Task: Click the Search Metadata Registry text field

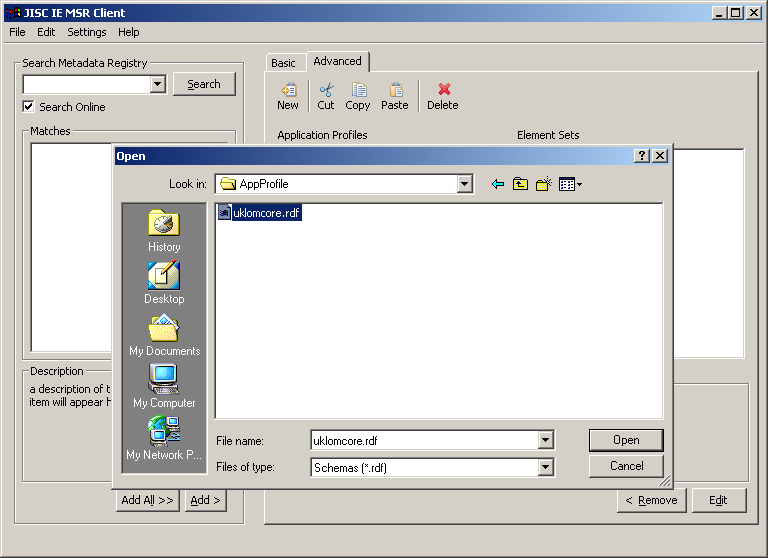Action: pos(87,84)
